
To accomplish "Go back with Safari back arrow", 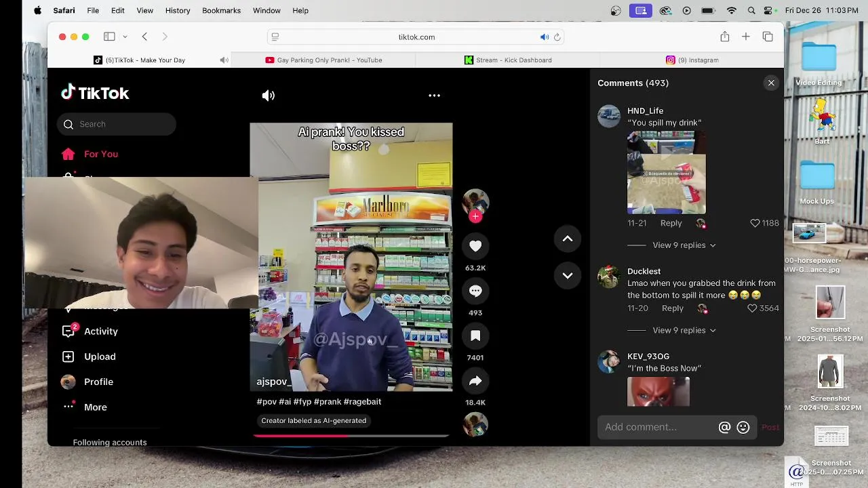I will pos(144,37).
